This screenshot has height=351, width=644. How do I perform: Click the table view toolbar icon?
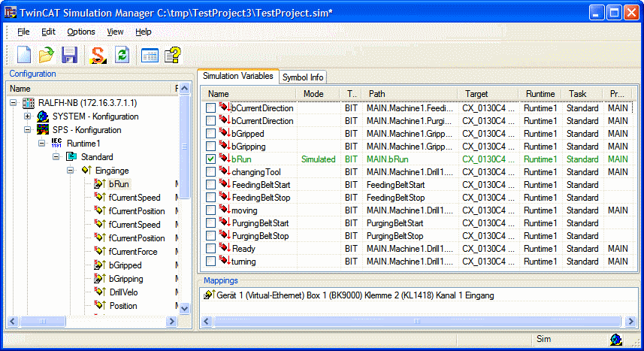(150, 55)
